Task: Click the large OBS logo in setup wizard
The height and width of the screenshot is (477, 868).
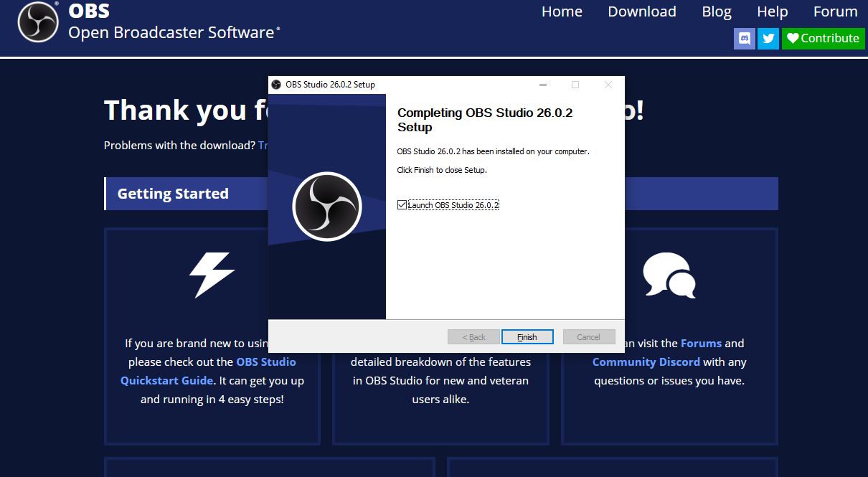Action: tap(327, 207)
